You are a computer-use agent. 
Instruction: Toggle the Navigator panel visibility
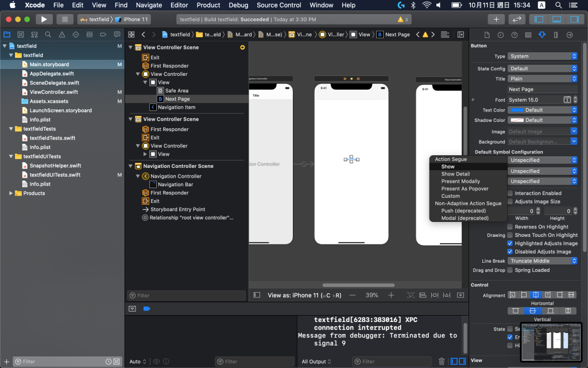coord(539,19)
